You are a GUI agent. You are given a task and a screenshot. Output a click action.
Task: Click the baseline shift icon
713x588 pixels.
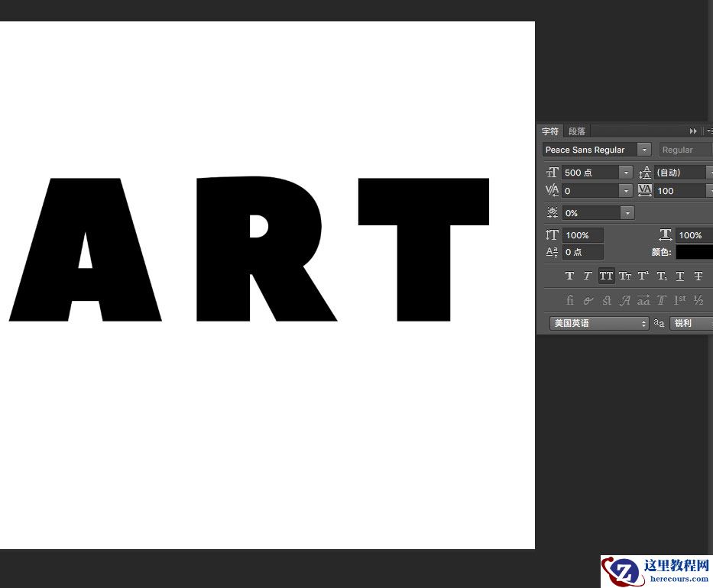[x=552, y=252]
